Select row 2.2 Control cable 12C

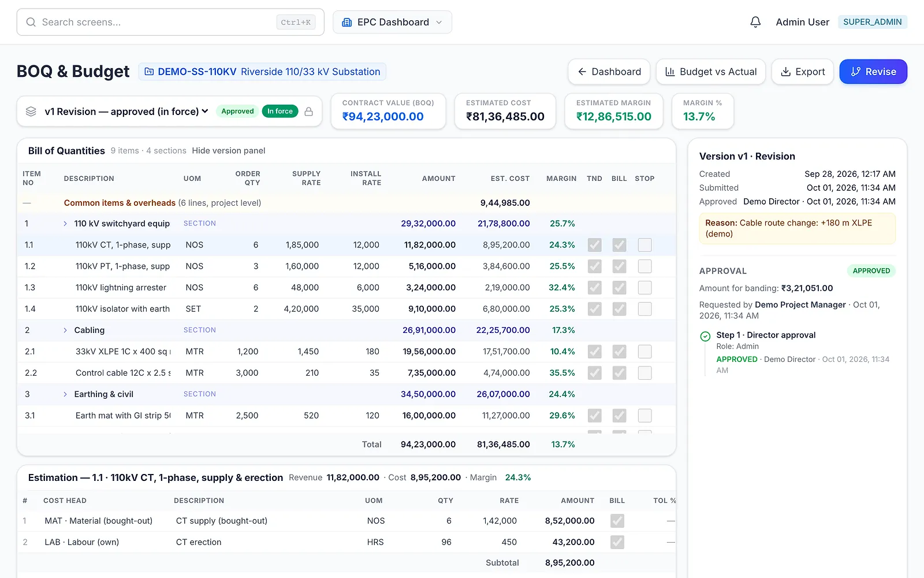click(x=346, y=373)
